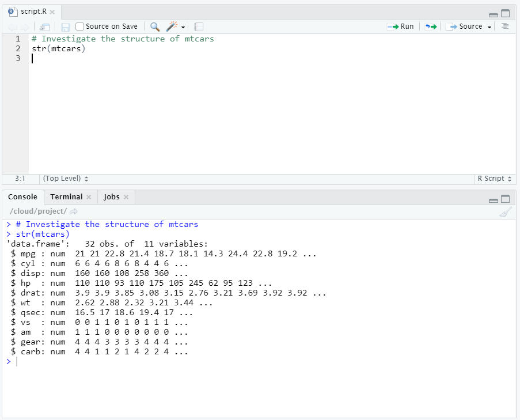Viewport: 520px width, 420px height.
Task: Open Find/Replace with the magnifier icon
Action: coord(154,26)
